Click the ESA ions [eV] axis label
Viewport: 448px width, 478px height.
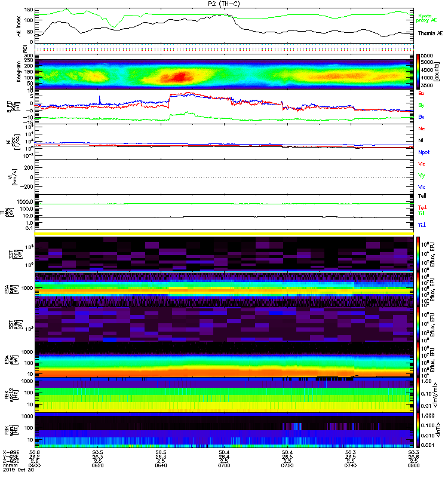tap(11, 289)
